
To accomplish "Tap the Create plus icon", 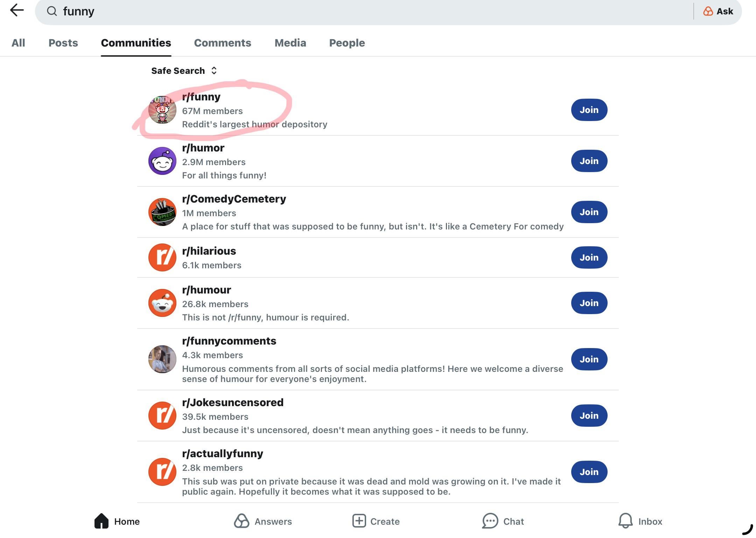I will (359, 521).
